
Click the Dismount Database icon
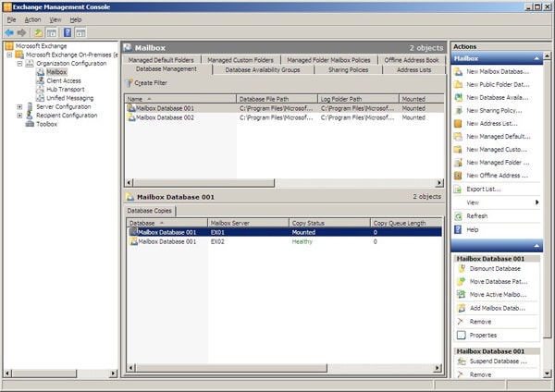pos(462,268)
